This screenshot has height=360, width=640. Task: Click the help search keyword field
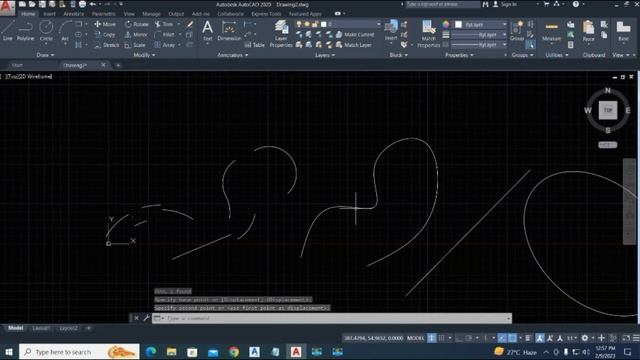point(443,4)
